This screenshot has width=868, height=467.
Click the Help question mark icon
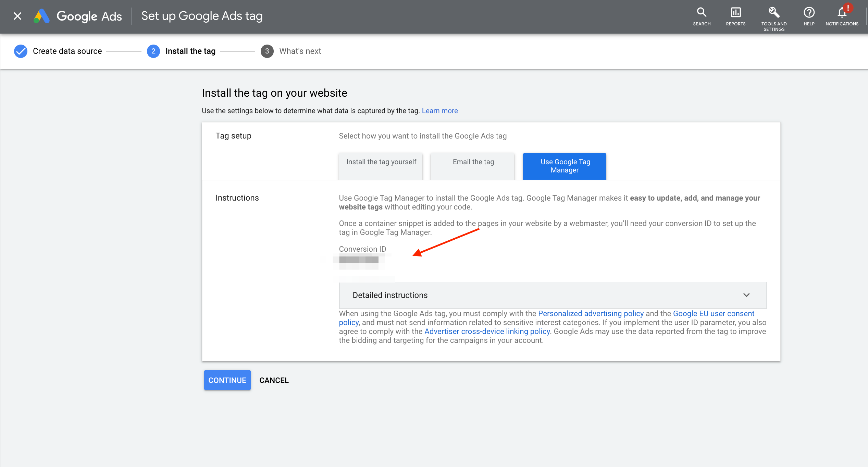809,16
